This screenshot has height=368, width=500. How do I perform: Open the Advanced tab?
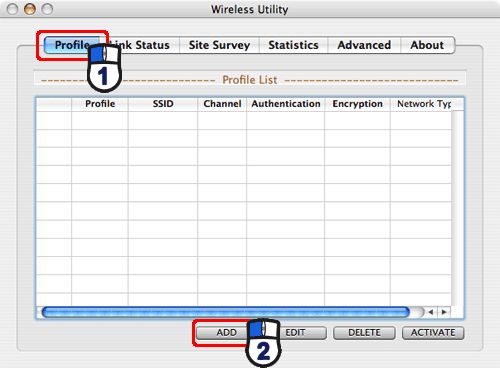[364, 45]
